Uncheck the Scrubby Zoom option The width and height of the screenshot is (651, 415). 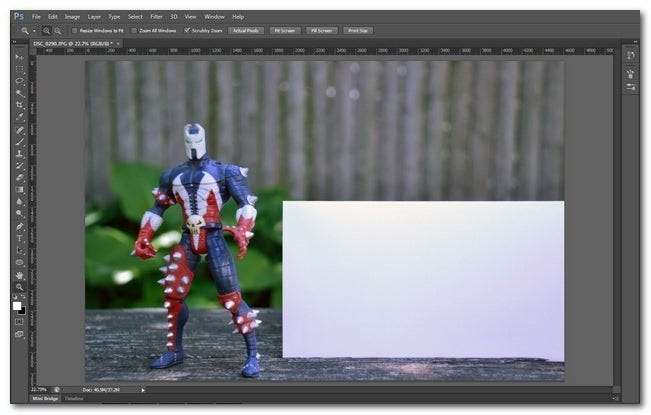(x=187, y=31)
